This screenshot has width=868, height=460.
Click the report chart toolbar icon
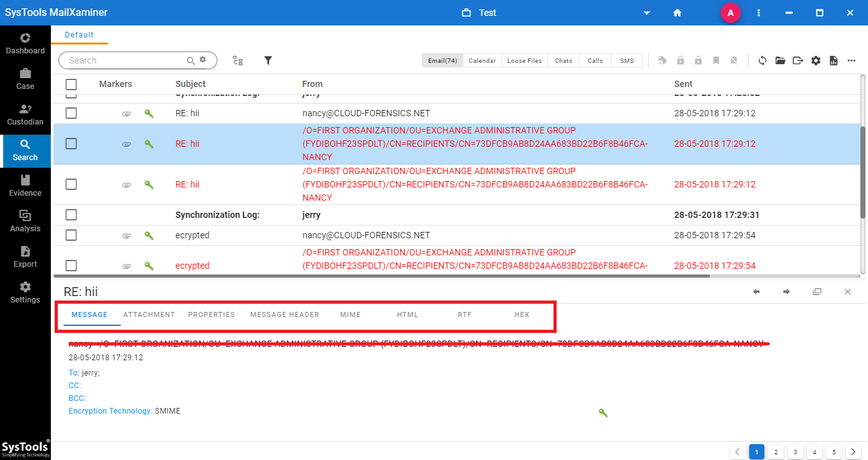[x=834, y=60]
